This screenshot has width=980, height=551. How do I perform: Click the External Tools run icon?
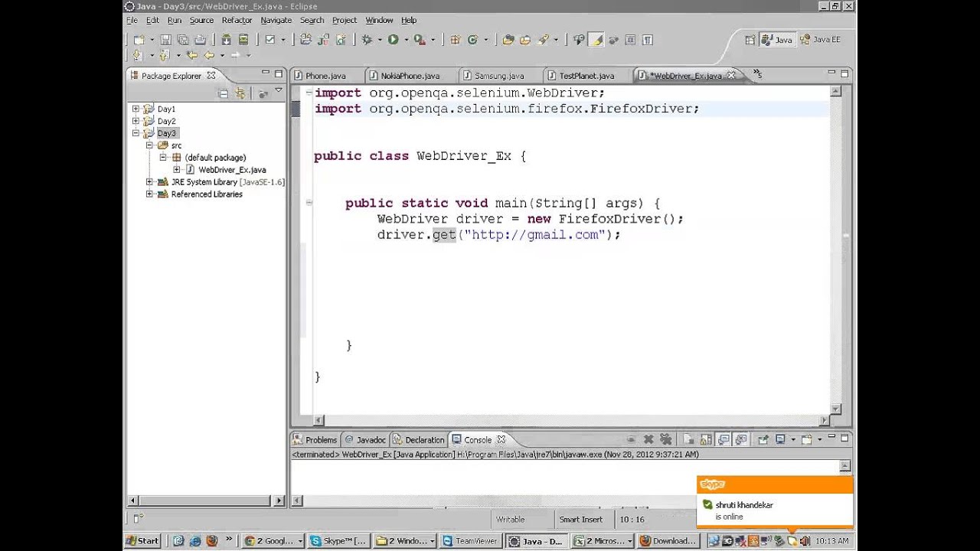419,40
